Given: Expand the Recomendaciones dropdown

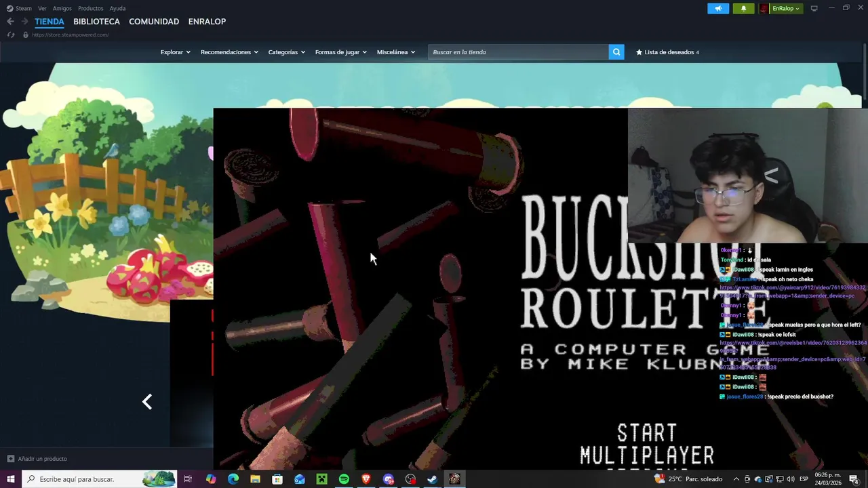Looking at the screenshot, I should click(229, 52).
